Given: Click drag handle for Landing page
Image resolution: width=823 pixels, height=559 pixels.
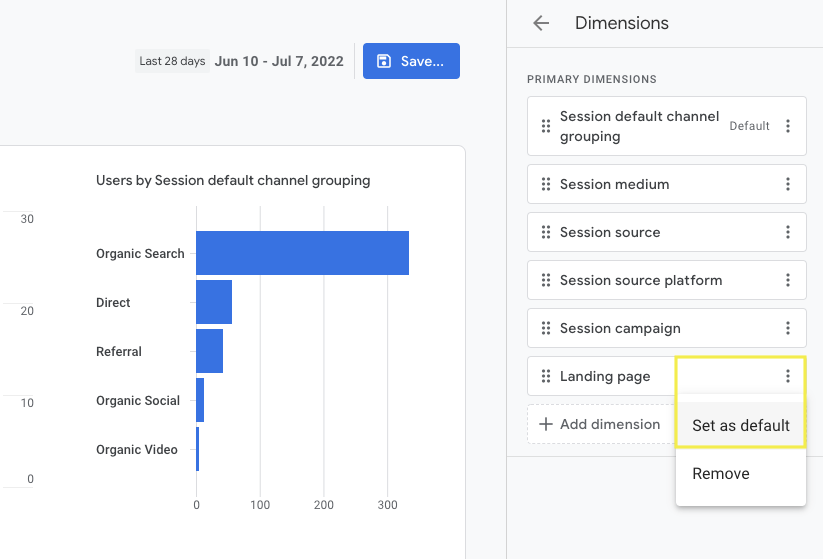Looking at the screenshot, I should 546,376.
